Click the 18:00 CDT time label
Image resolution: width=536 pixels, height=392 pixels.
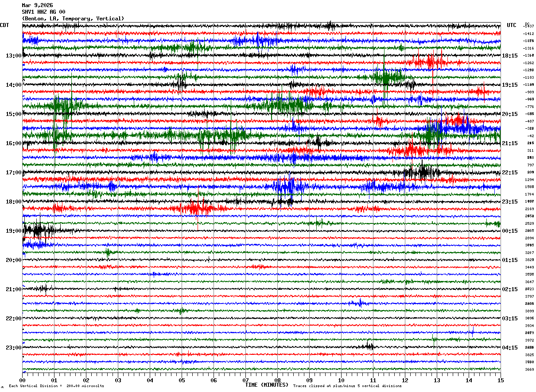click(14, 202)
